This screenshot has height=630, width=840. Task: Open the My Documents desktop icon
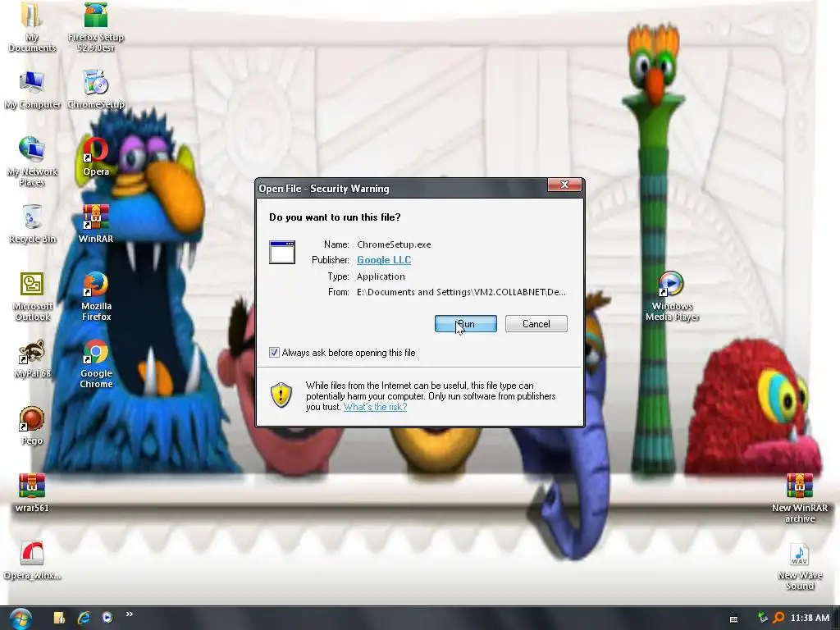tap(32, 27)
